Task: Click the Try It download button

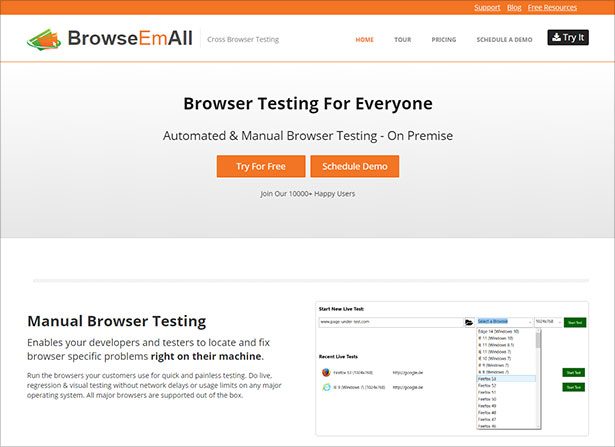Action: (x=568, y=38)
